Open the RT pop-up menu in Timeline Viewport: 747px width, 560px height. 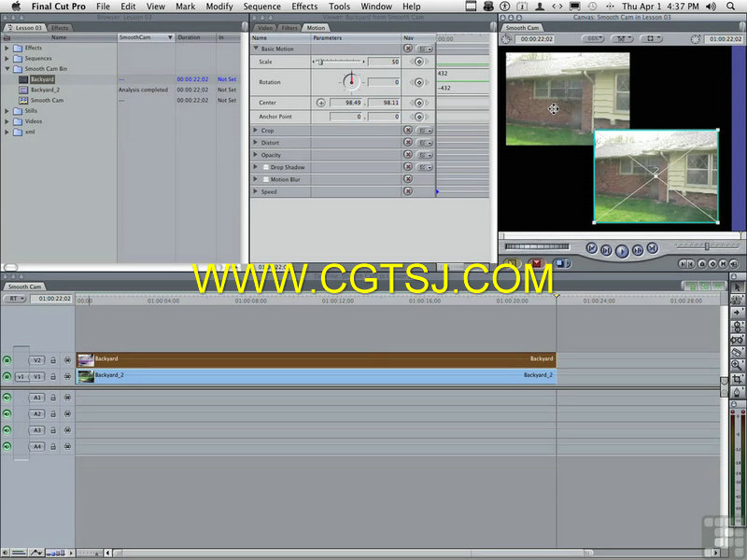click(15, 299)
